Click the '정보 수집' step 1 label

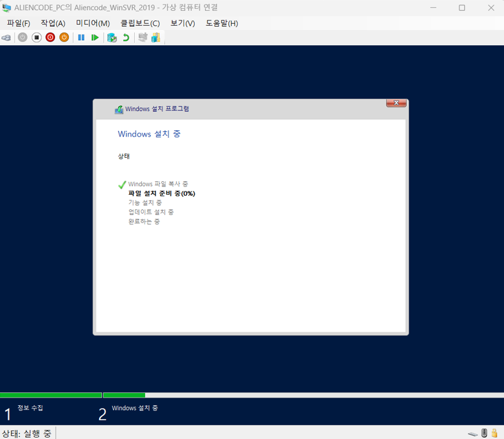click(30, 408)
